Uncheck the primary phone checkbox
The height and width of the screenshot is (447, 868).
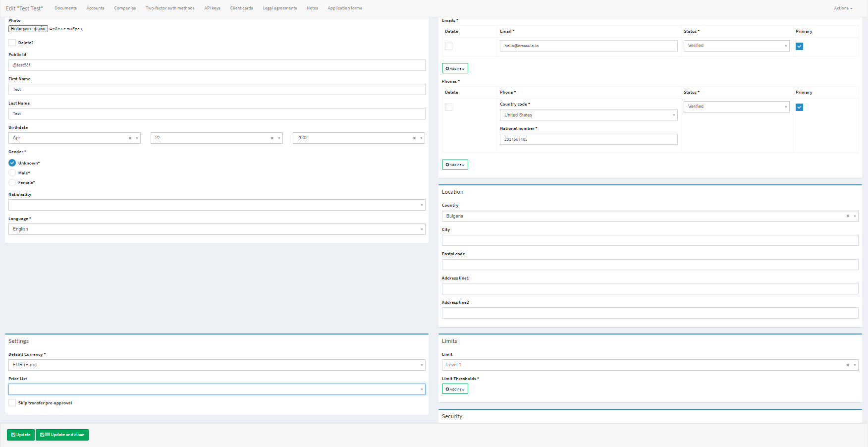click(799, 107)
